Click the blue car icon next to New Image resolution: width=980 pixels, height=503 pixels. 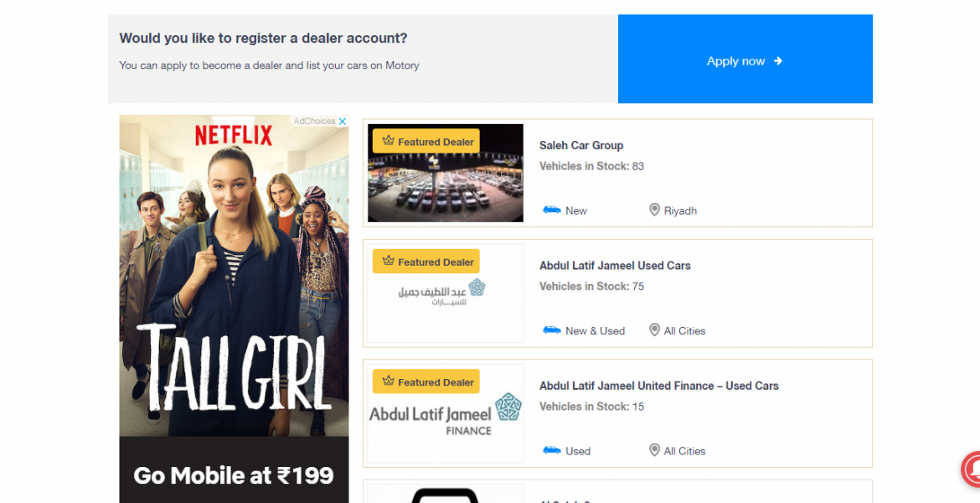[x=552, y=210]
